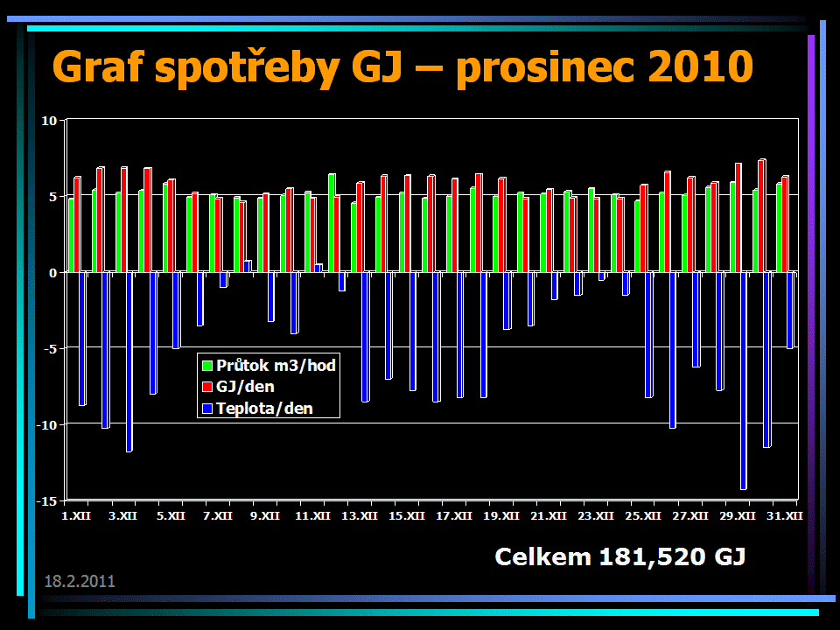Click the Celkem 181,520 GJ total text
840x630 pixels.
pyautogui.click(x=619, y=556)
